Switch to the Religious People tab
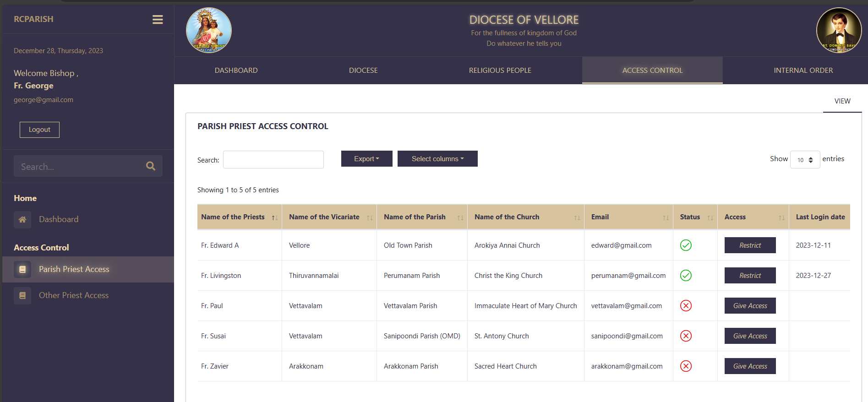 click(x=500, y=71)
